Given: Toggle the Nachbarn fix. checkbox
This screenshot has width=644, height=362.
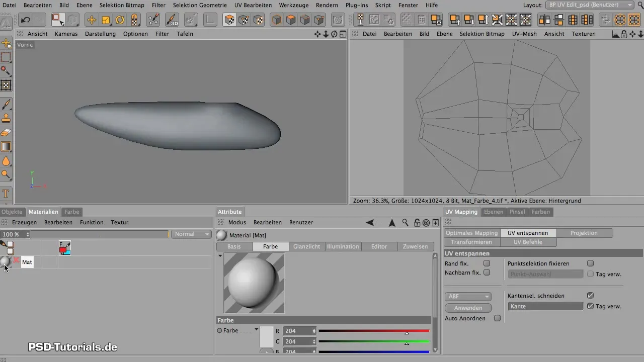Looking at the screenshot, I should (487, 273).
